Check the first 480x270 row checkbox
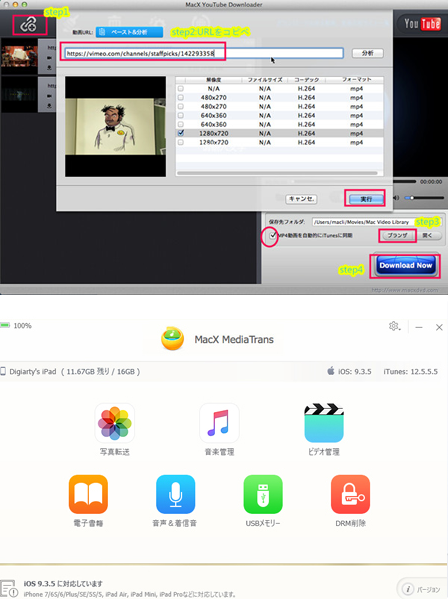Viewport: 448px width, 599px height. pos(181,97)
